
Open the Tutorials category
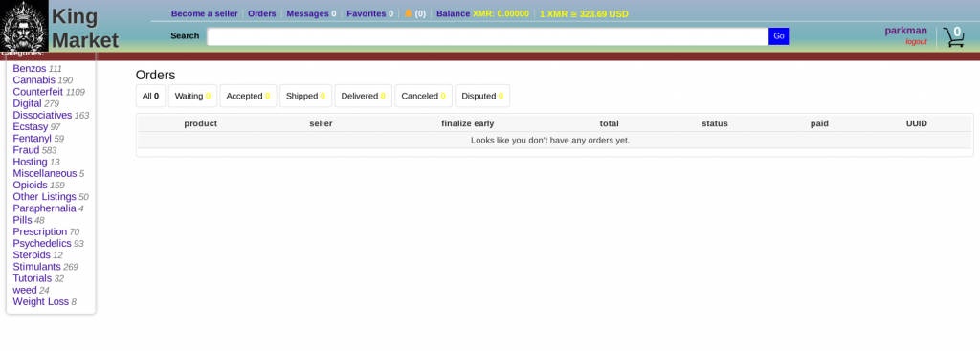[x=32, y=278]
